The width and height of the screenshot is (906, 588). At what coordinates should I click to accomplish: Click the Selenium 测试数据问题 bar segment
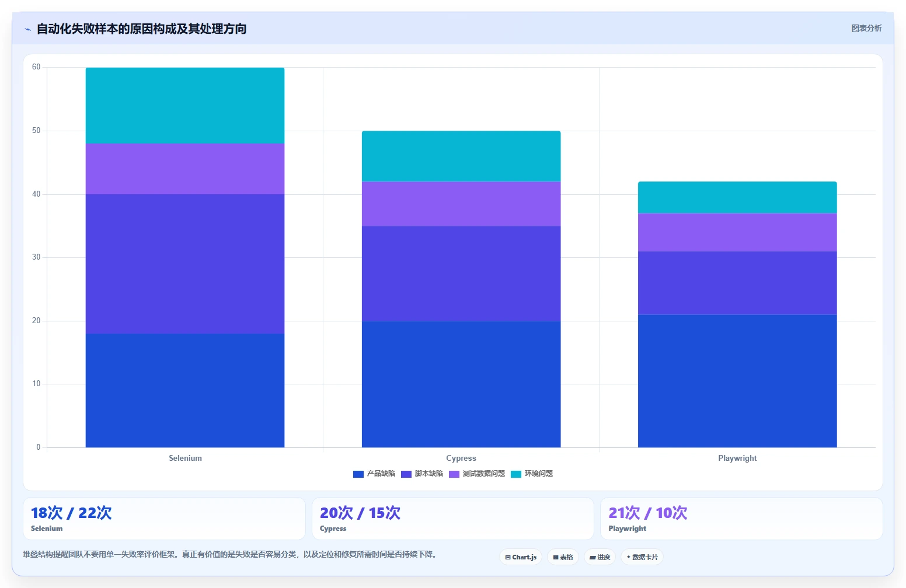pos(185,169)
